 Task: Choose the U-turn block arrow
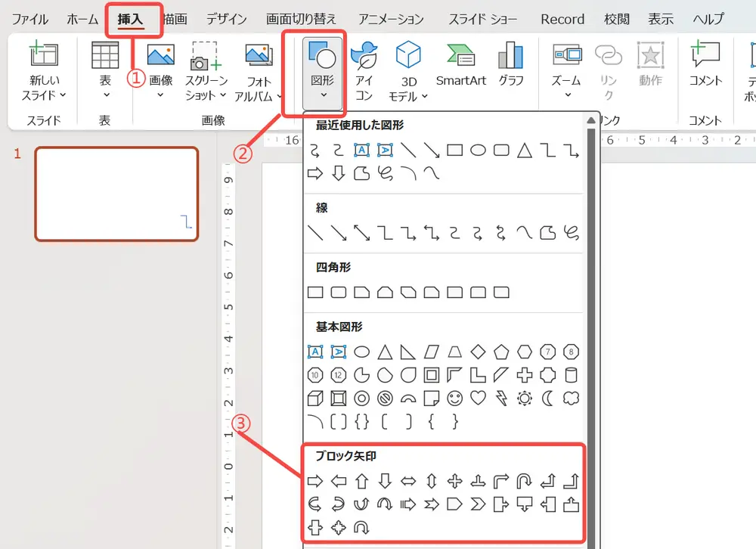(x=525, y=481)
